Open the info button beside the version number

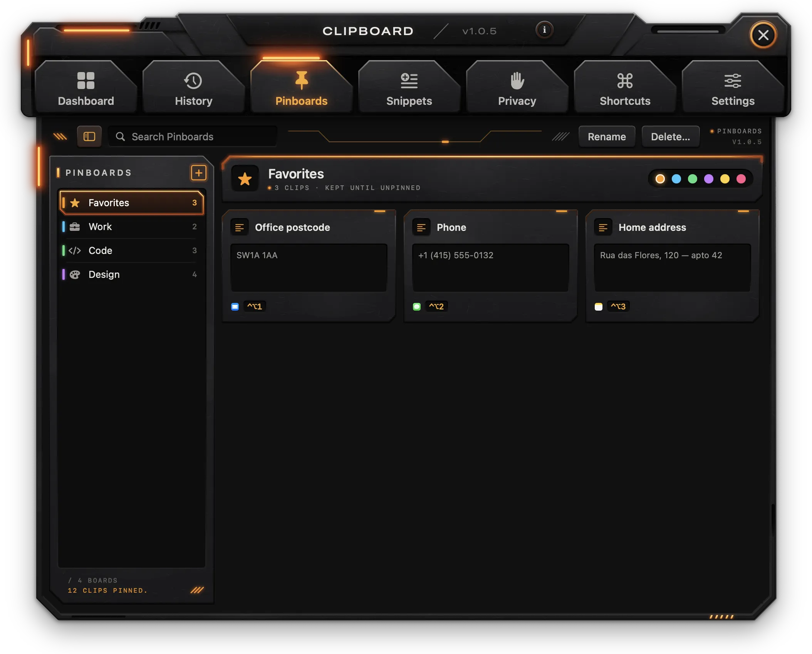(x=544, y=30)
